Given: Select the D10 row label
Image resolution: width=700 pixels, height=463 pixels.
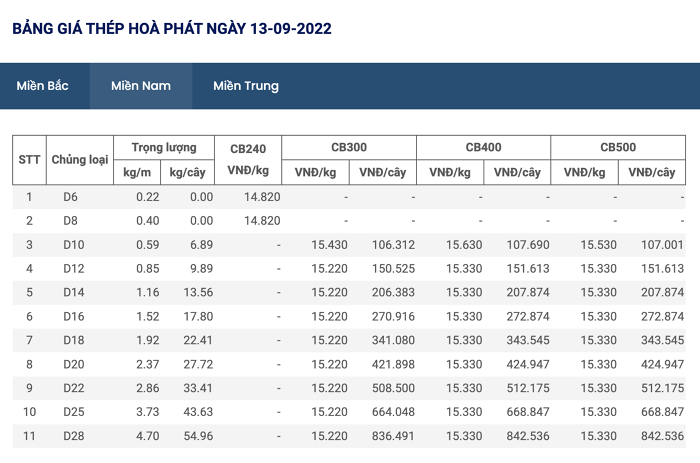Looking at the screenshot, I should tap(74, 245).
